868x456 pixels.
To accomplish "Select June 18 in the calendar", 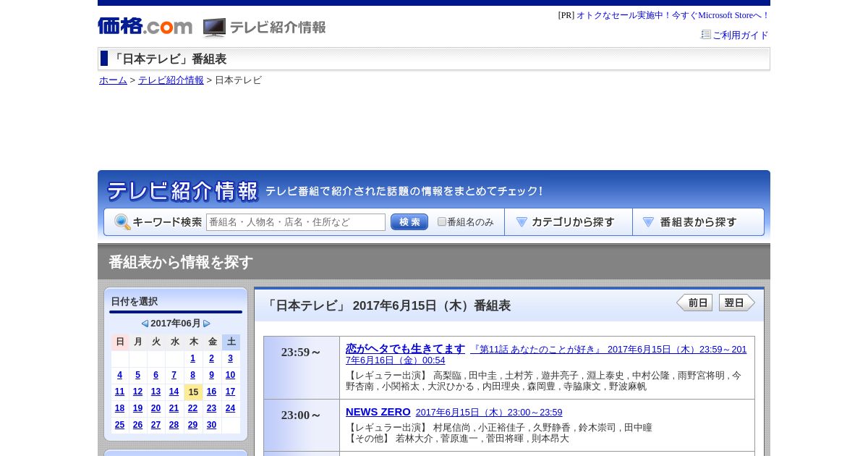I will click(x=119, y=408).
